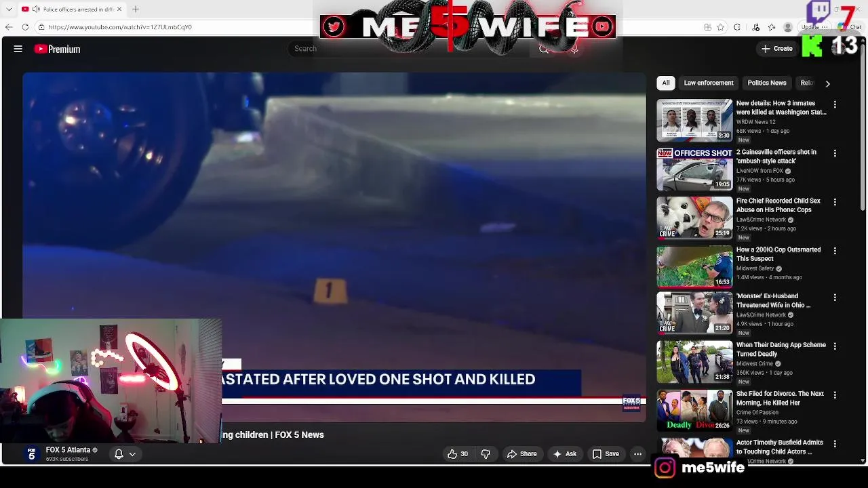Share this video
This screenshot has width=868, height=488.
522,454
